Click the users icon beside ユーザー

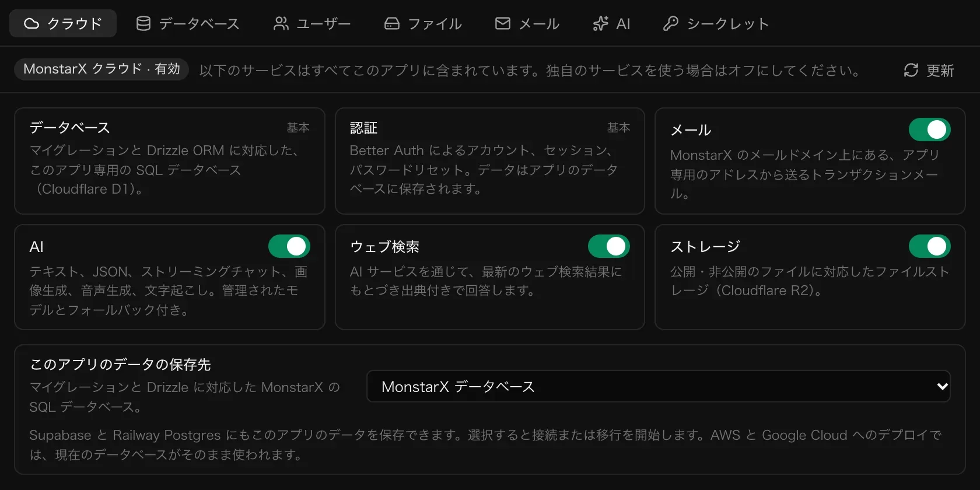click(x=281, y=23)
